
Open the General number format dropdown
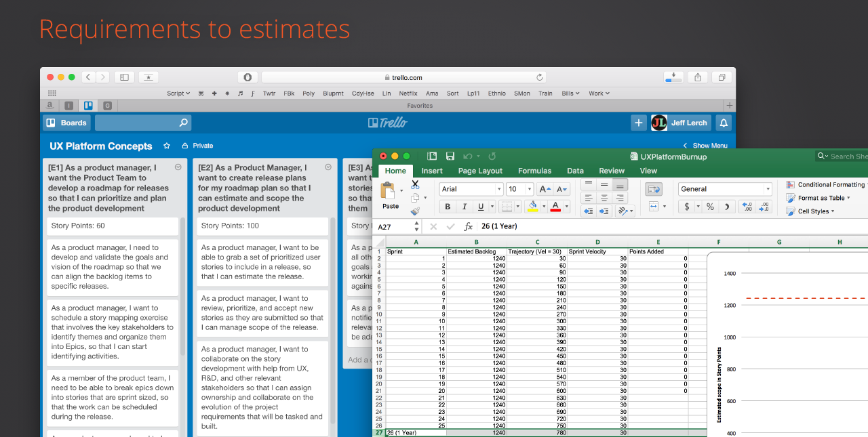tap(768, 189)
